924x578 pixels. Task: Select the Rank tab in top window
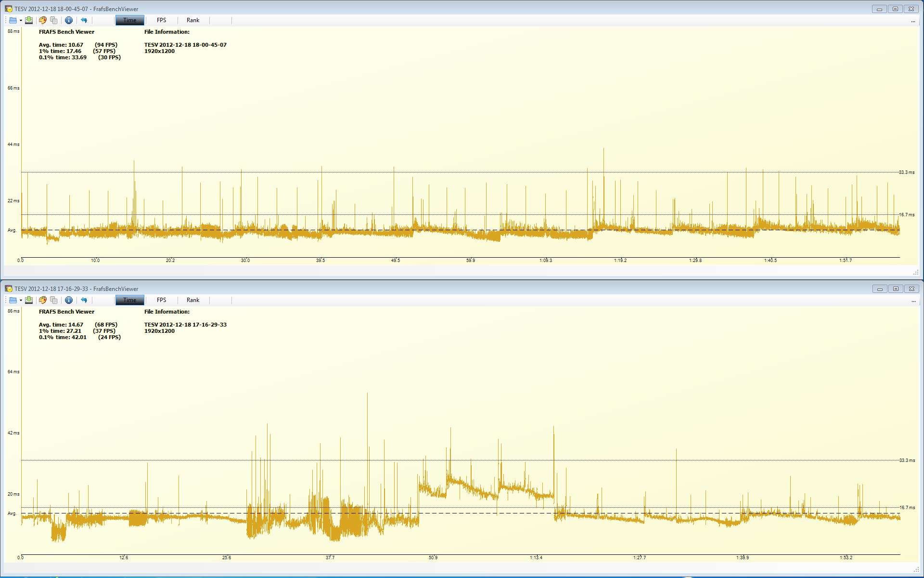coord(193,20)
